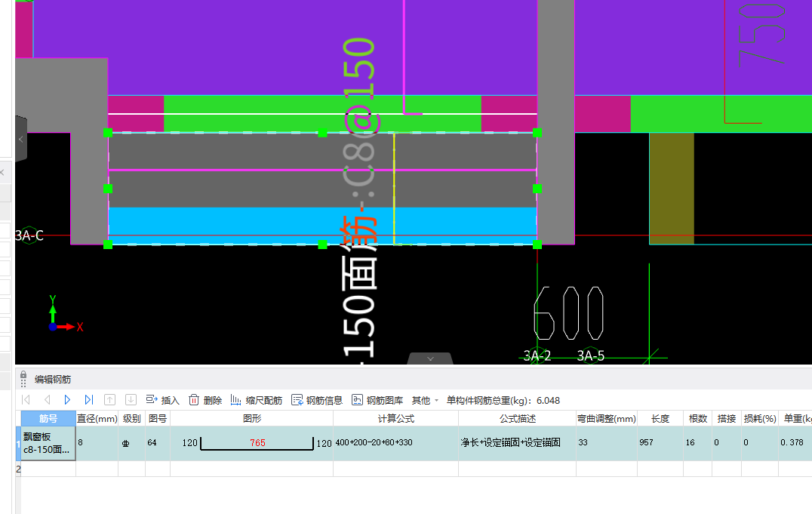
Task: Click length cell 957
Action: coord(660,443)
